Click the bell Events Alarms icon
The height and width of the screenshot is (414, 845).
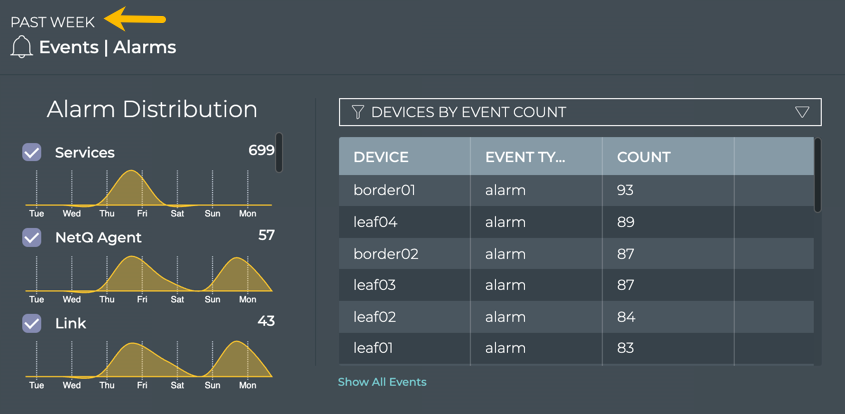(x=21, y=47)
